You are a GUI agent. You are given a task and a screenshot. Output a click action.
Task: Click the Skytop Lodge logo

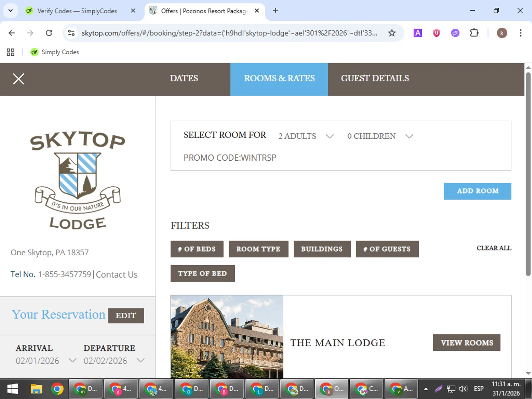tap(78, 180)
